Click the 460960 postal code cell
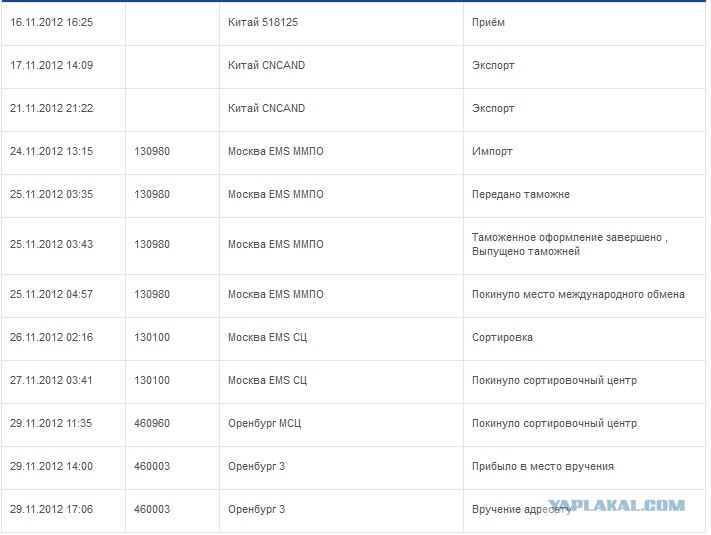This screenshot has height=535, width=711. click(x=152, y=423)
